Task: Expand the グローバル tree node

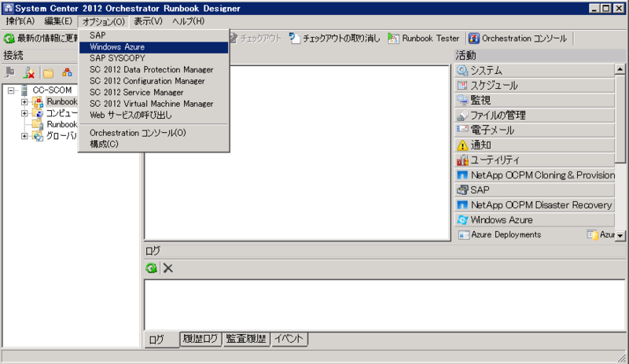Action: pos(24,137)
